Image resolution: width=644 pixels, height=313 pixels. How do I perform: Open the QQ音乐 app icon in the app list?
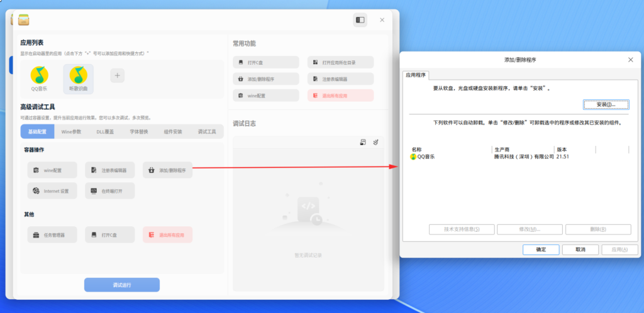click(x=40, y=78)
